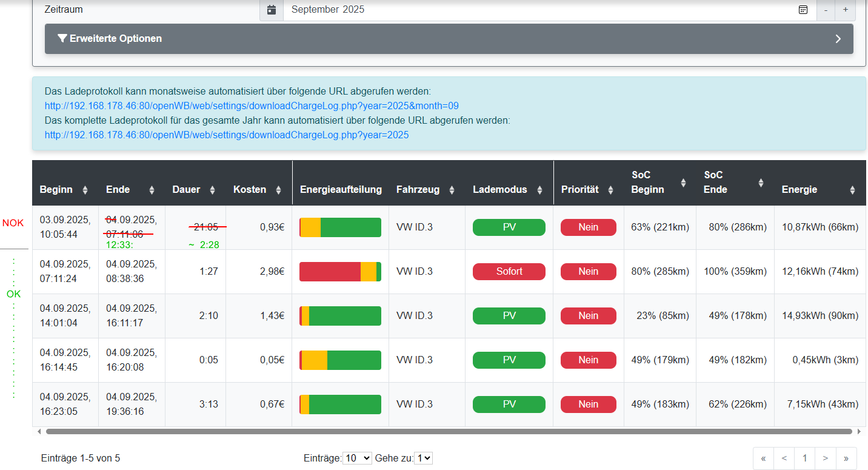The width and height of the screenshot is (868, 470).
Task: Click the start time 04.09.2025, 14:01:04
Action: pos(65,316)
